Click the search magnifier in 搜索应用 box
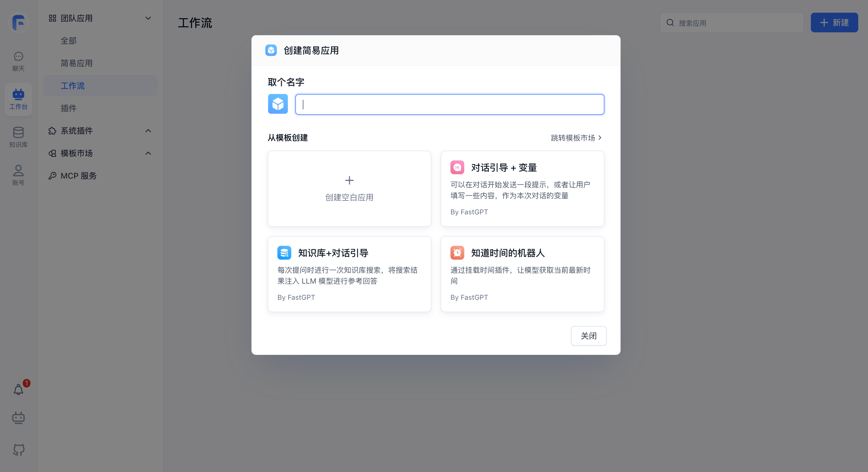This screenshot has width=868, height=472. tap(670, 22)
